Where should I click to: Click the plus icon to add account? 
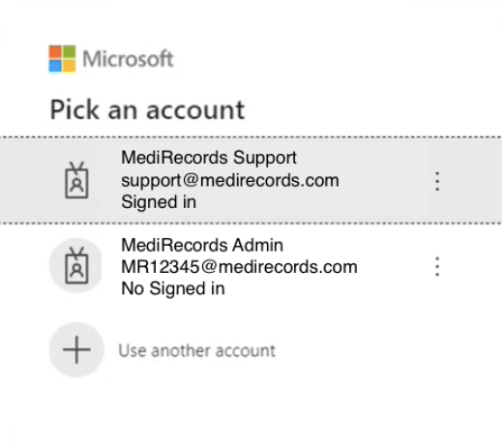(76, 349)
